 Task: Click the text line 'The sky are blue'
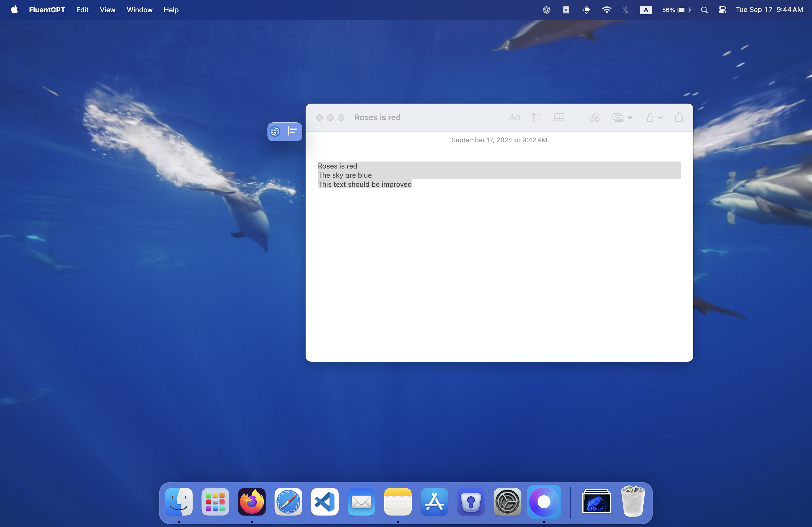coord(345,175)
